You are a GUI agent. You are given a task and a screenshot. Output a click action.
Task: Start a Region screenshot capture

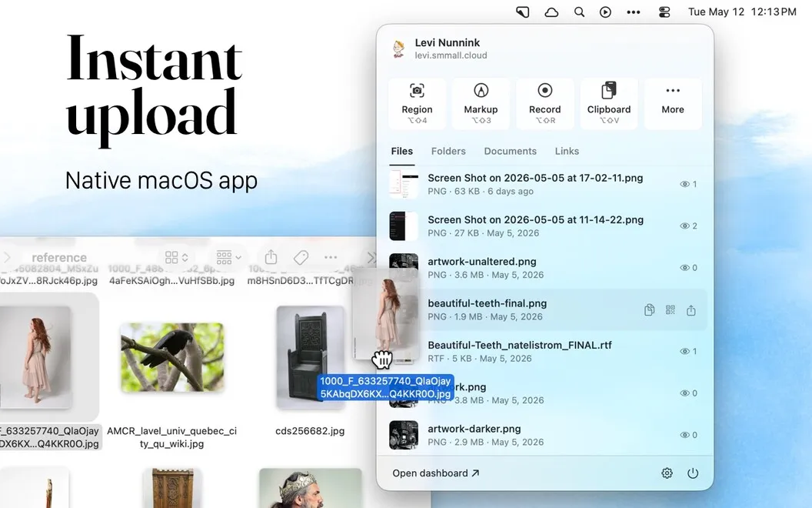click(417, 104)
